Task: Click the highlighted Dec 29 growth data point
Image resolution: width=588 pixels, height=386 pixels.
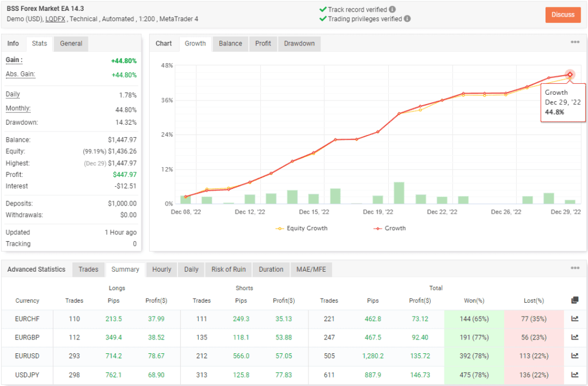Action: (569, 74)
